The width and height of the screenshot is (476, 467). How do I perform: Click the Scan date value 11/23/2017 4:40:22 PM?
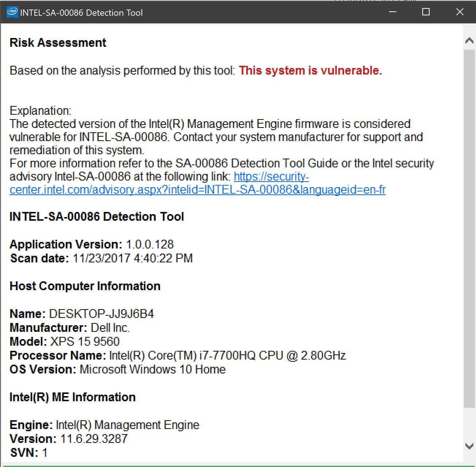[x=133, y=258]
